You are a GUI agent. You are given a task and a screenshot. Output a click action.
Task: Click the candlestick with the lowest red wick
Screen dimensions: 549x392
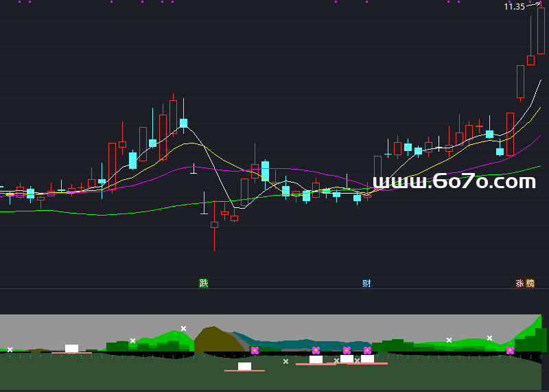214,225
